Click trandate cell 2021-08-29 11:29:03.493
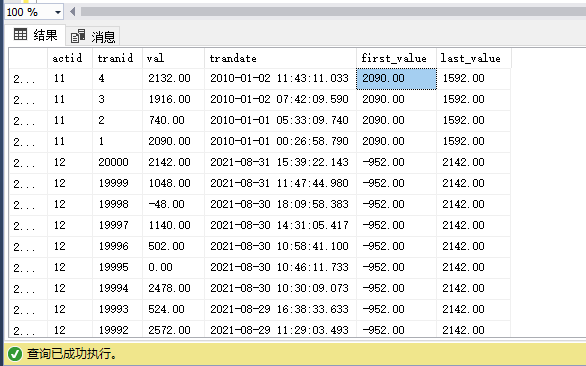Screen dimensions: 586x366 [x=280, y=329]
